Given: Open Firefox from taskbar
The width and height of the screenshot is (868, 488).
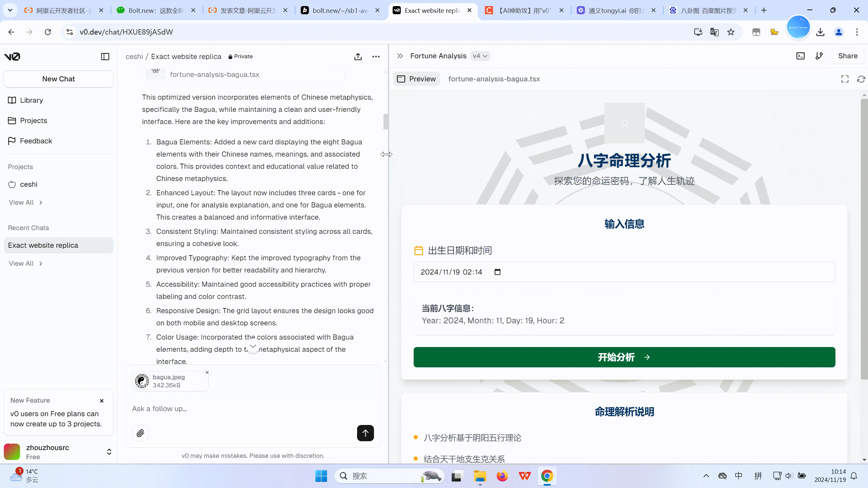Looking at the screenshot, I should [502, 476].
